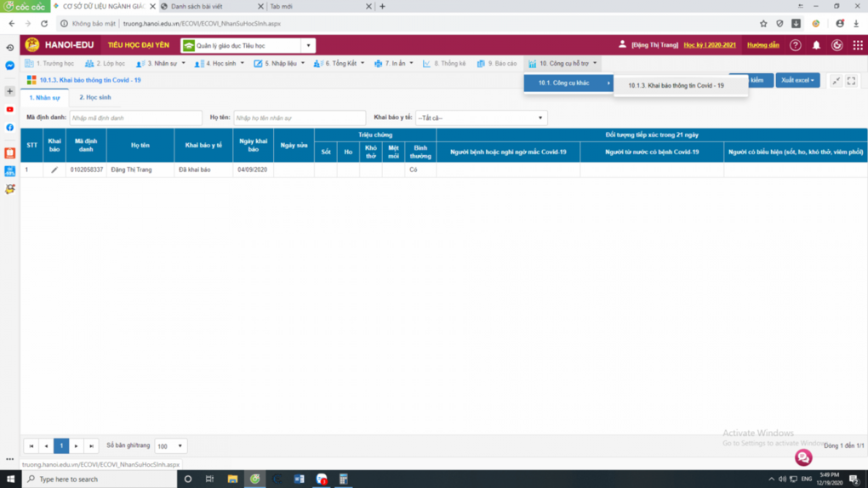
Task: Click the Hướng dẫn link
Action: click(762, 45)
